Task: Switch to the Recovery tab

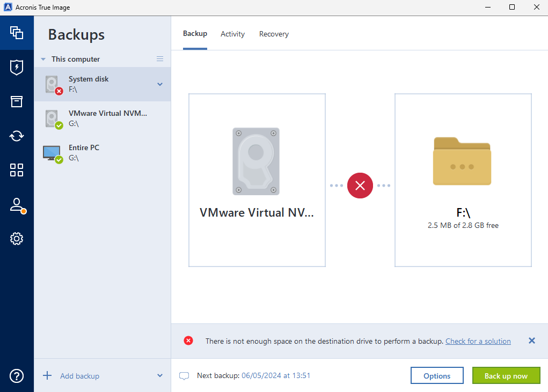Action: [274, 34]
